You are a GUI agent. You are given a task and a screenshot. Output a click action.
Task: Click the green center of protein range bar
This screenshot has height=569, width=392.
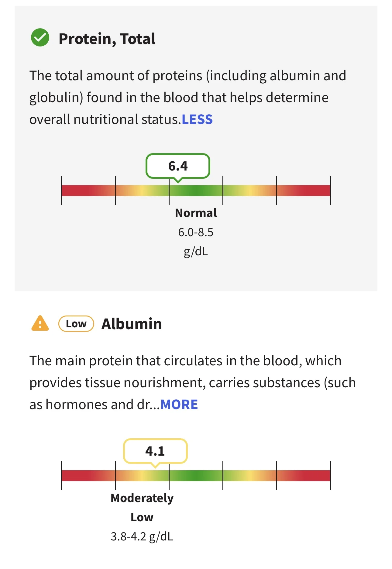click(x=196, y=191)
